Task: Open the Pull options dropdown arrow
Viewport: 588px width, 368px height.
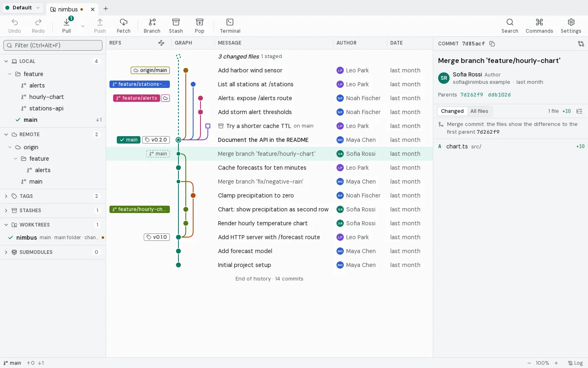Action: tap(83, 26)
